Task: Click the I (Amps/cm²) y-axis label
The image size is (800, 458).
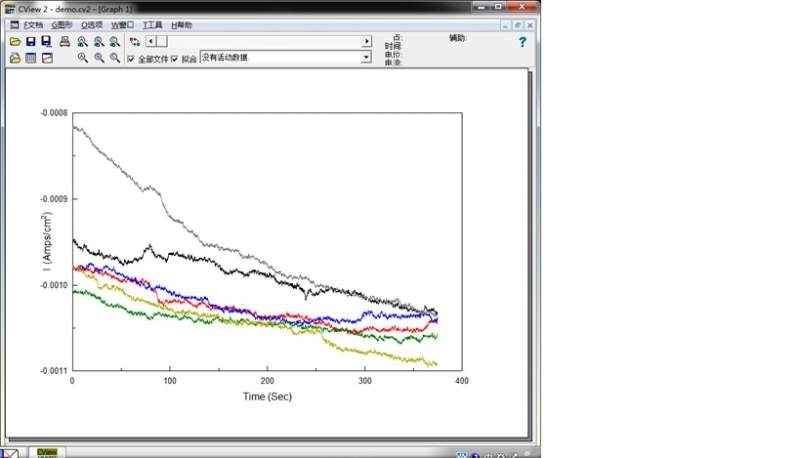Action: pos(47,242)
